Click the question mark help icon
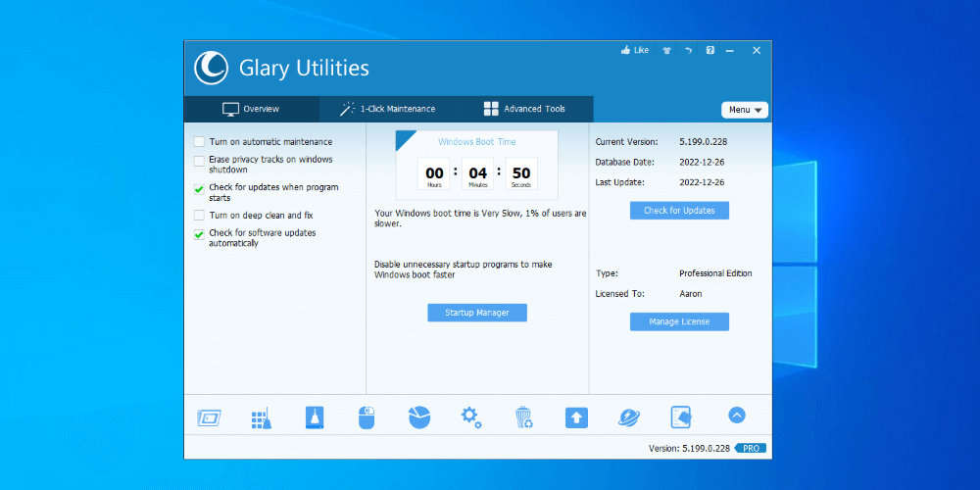The width and height of the screenshot is (980, 490). [x=710, y=51]
